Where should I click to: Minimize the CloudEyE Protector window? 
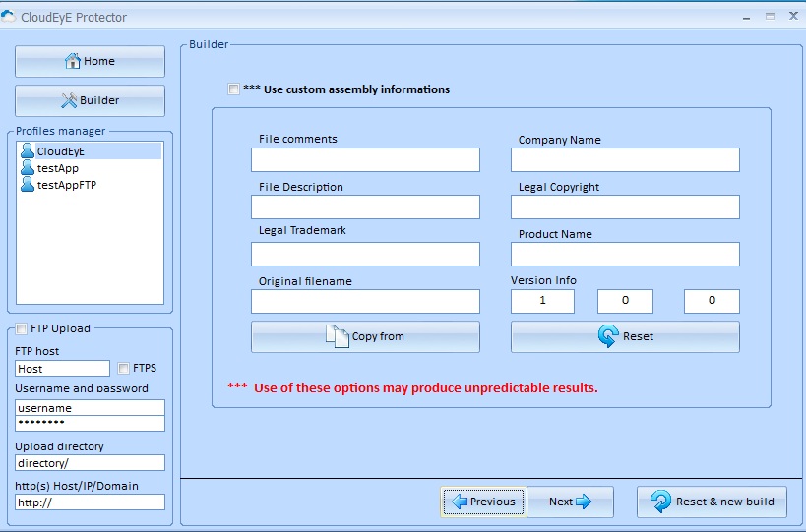[x=746, y=18]
